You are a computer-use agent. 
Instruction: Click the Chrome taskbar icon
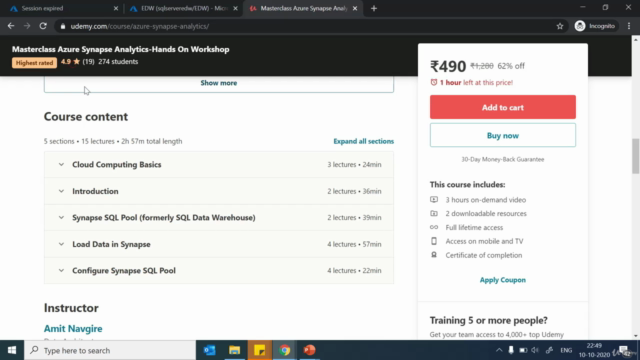click(284, 350)
